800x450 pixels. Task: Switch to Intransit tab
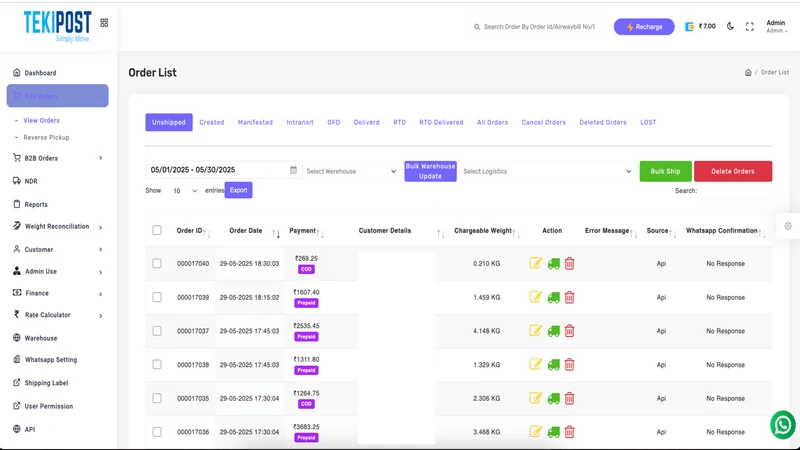click(x=300, y=122)
